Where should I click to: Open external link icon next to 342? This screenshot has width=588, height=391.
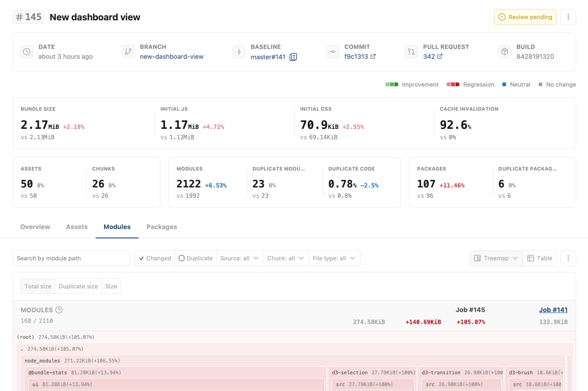pos(440,56)
